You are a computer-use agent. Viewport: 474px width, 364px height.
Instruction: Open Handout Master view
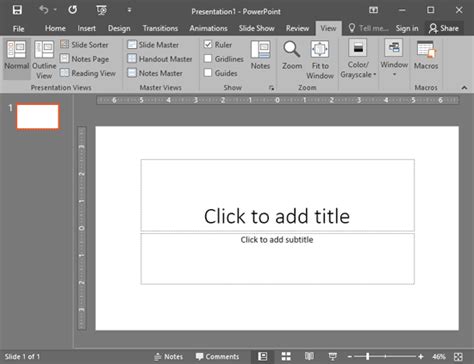pyautogui.click(x=160, y=59)
